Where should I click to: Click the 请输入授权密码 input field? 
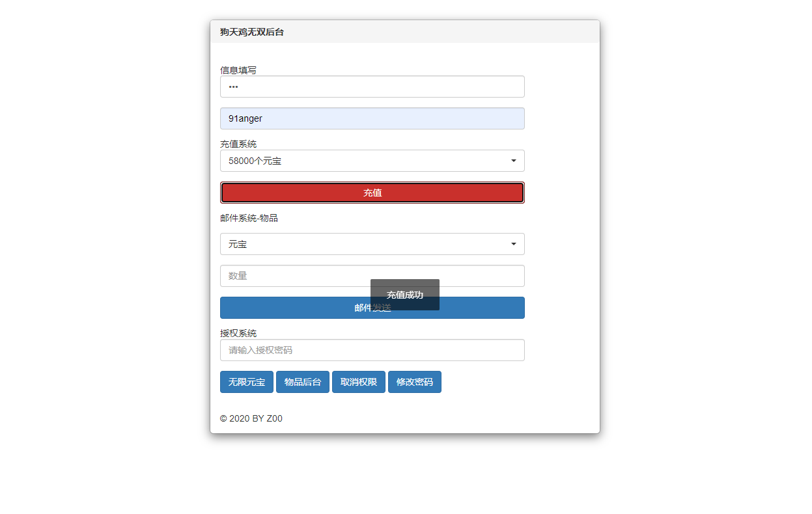point(372,350)
